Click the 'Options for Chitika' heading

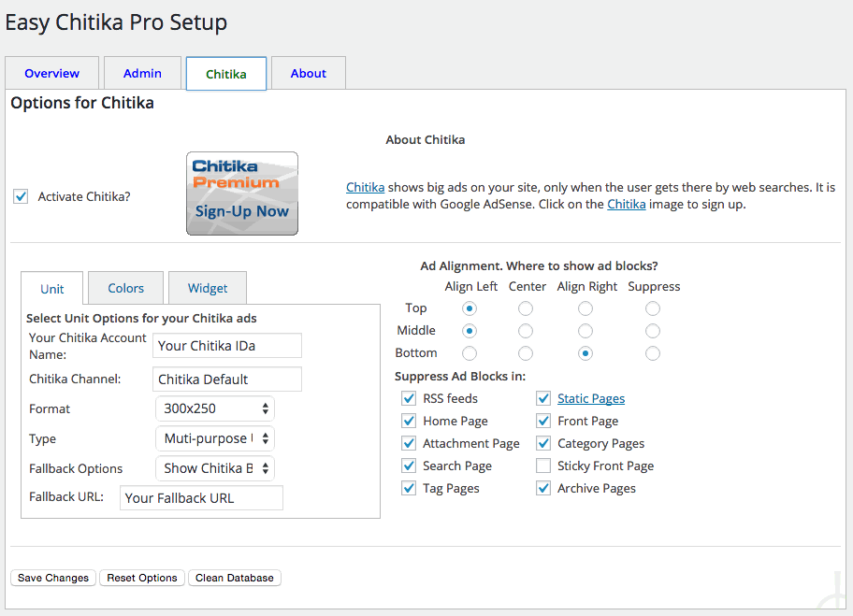click(82, 103)
